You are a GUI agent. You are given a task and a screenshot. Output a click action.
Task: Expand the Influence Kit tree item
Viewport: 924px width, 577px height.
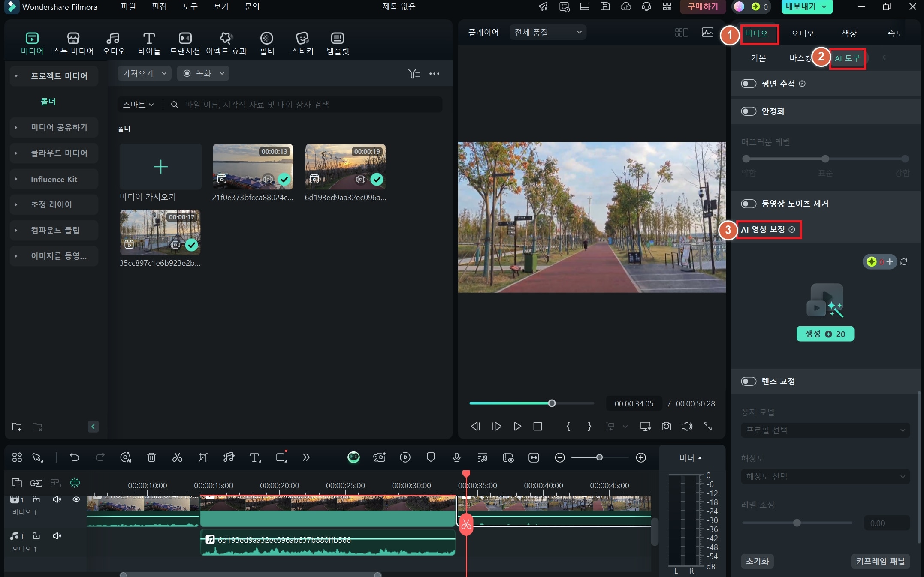coord(16,179)
